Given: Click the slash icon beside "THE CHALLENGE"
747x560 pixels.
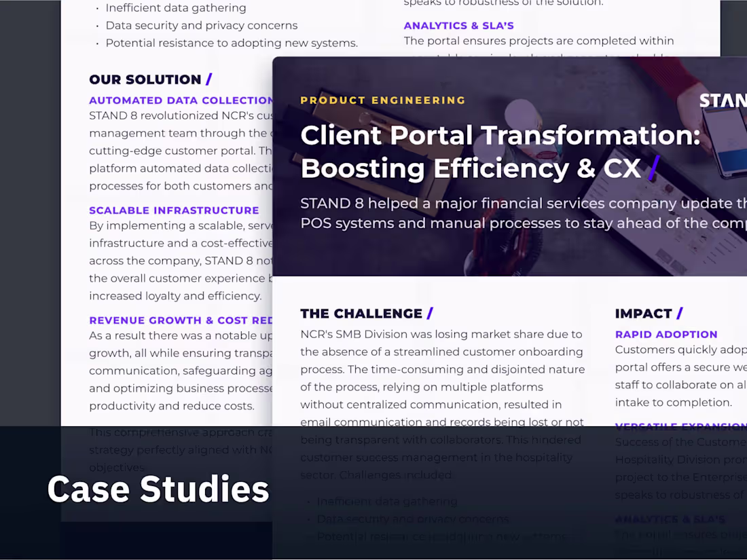Looking at the screenshot, I should coord(430,314).
